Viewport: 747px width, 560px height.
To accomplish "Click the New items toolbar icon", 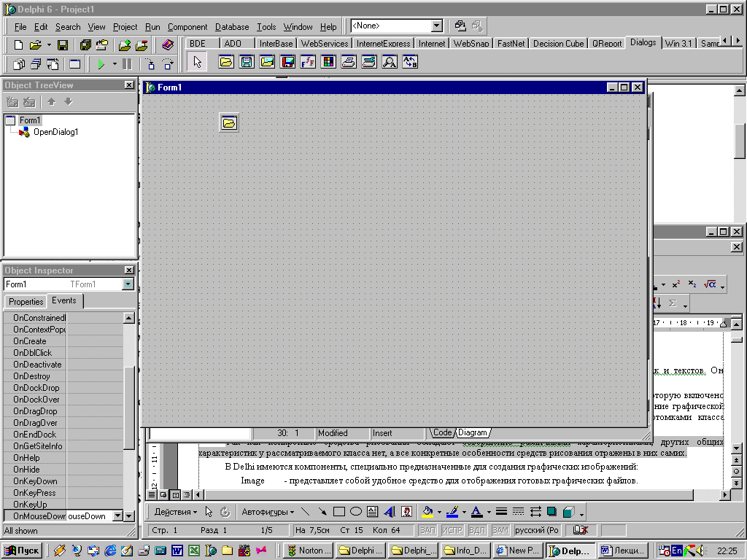I will click(x=18, y=45).
